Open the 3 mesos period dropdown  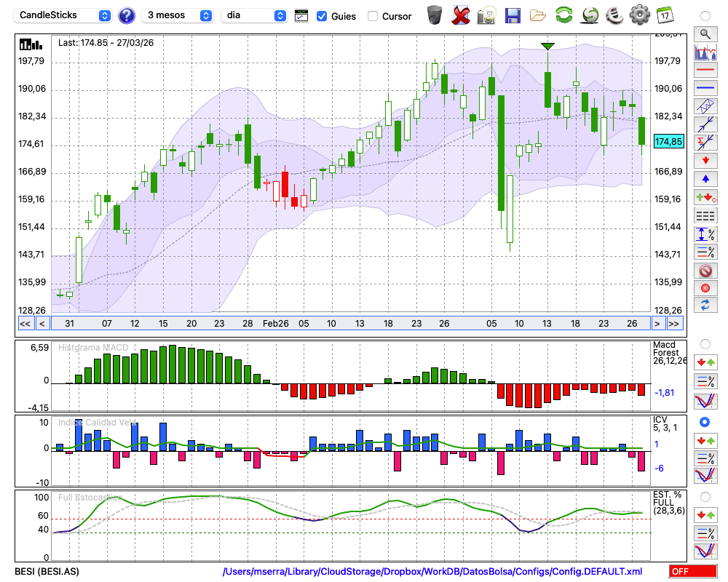(177, 15)
